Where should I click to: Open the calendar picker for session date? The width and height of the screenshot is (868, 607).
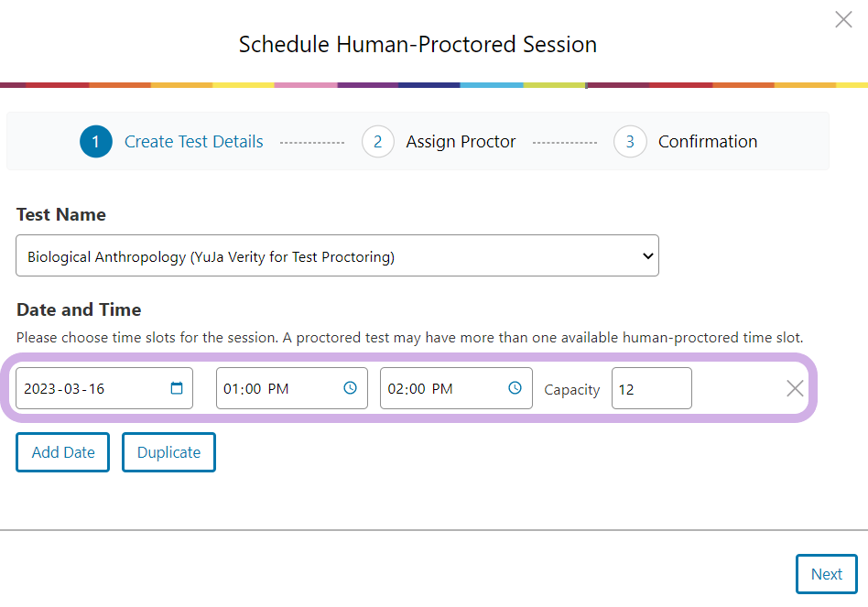177,388
